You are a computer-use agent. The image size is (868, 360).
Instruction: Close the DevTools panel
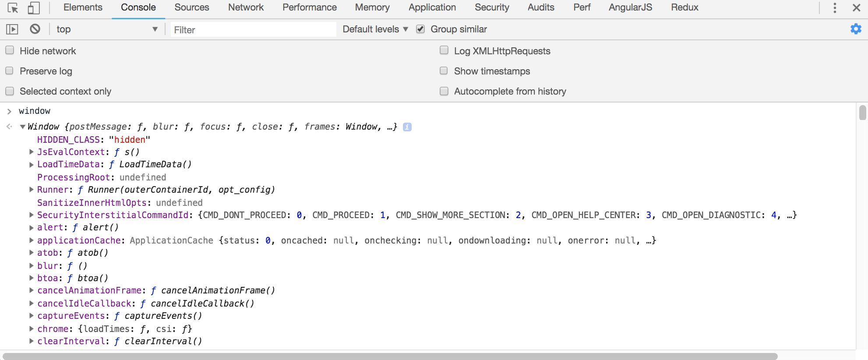tap(857, 8)
